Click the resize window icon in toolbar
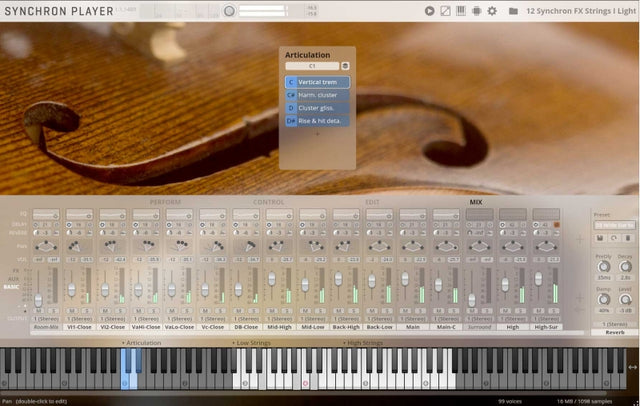640x406 pixels. pyautogui.click(x=446, y=11)
